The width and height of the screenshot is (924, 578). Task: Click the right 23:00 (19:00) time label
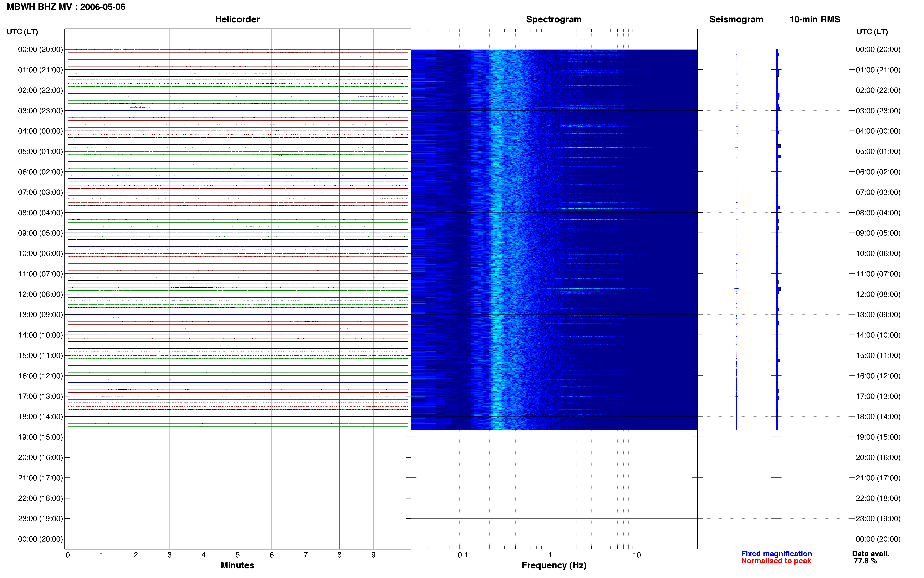[878, 519]
